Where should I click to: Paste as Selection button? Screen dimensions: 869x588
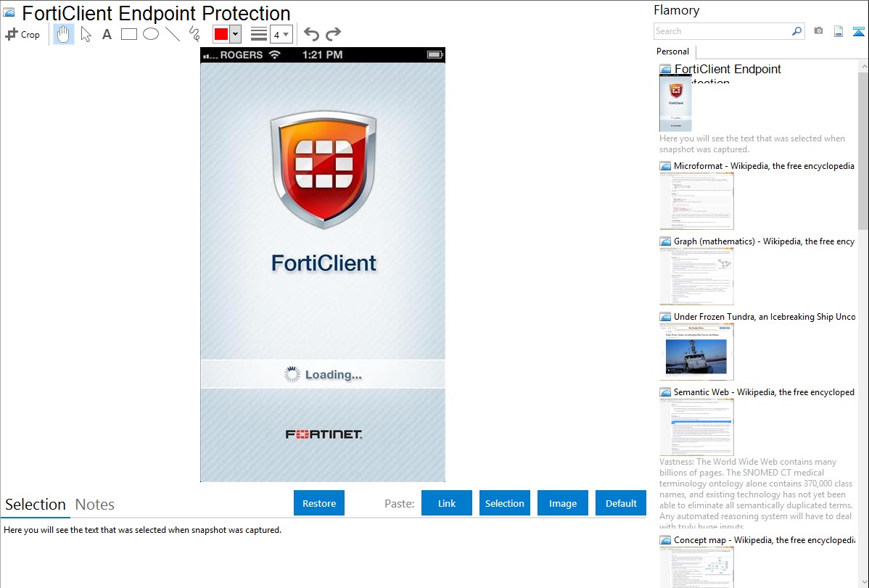pos(504,503)
